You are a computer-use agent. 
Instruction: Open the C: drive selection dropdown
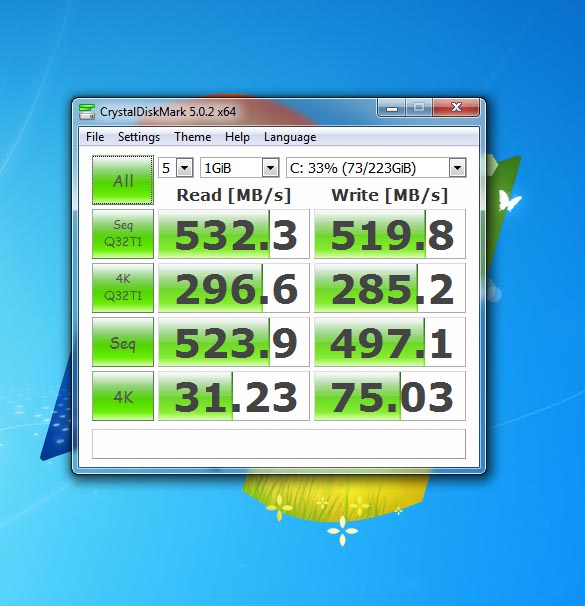coord(376,168)
